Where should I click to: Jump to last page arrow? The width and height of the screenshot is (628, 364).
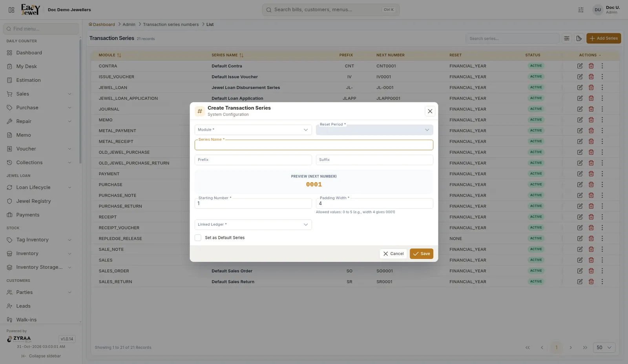(585, 348)
